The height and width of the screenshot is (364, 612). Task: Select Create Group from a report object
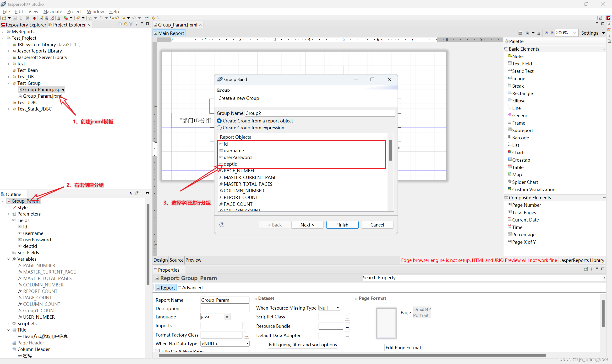(219, 121)
